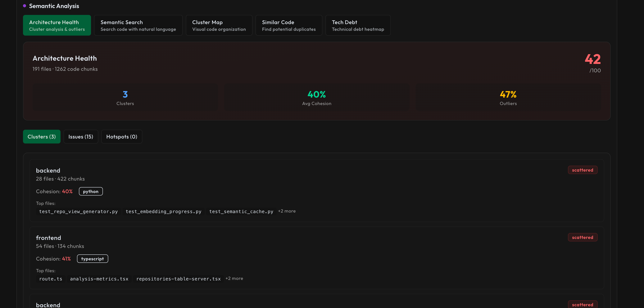644x308 pixels.
Task: Switch to Hotspots (0) sub-tab
Action: click(121, 137)
